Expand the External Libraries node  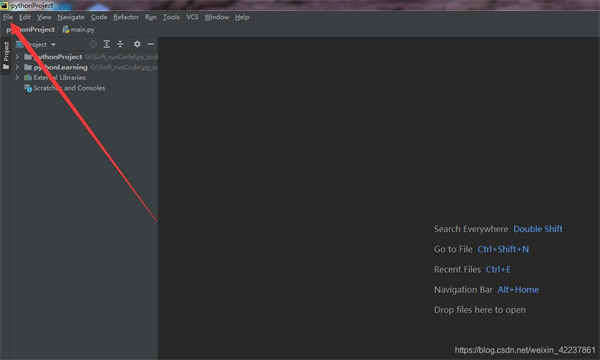[x=17, y=77]
